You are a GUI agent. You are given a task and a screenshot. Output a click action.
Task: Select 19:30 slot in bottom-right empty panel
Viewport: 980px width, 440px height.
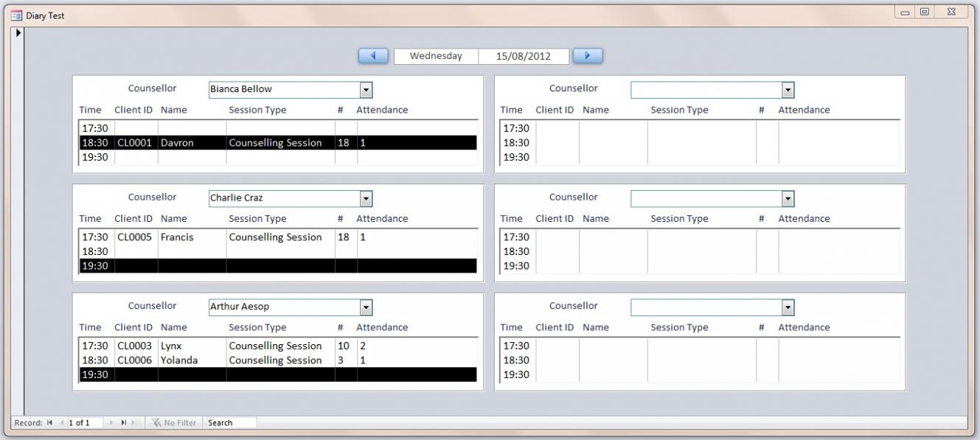coord(700,375)
